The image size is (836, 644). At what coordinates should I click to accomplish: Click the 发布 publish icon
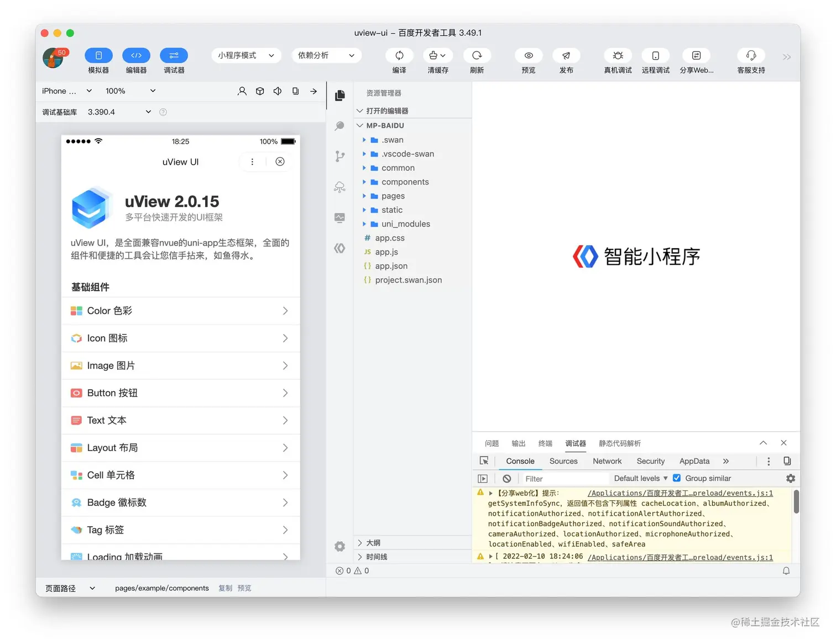[566, 55]
